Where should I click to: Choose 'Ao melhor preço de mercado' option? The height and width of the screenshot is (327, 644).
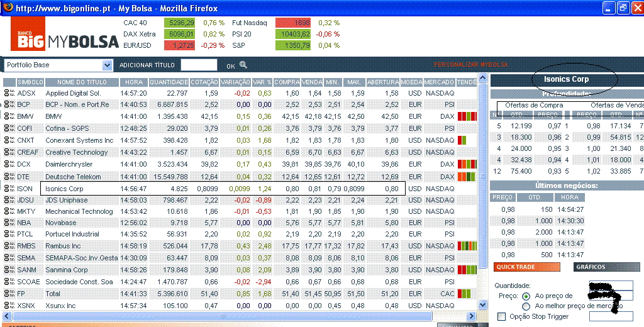526,306
